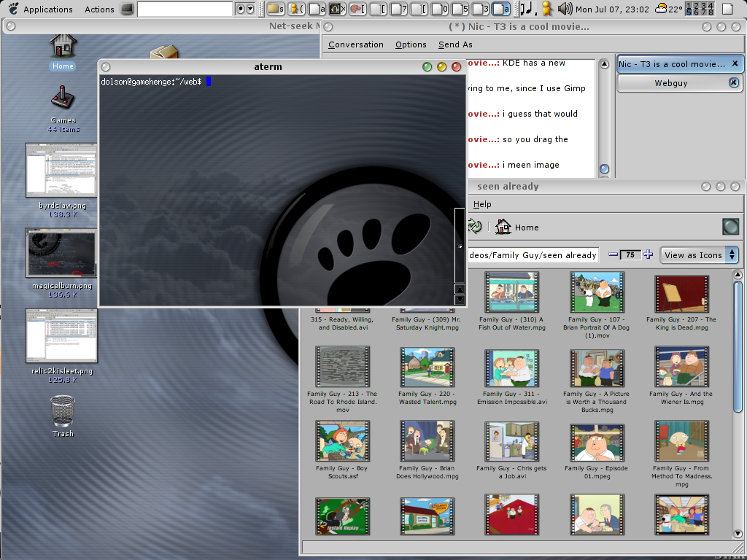The width and height of the screenshot is (747, 560).
Task: Select the 'Nic - T3 is a cool movie...' chat tab
Action: [672, 64]
